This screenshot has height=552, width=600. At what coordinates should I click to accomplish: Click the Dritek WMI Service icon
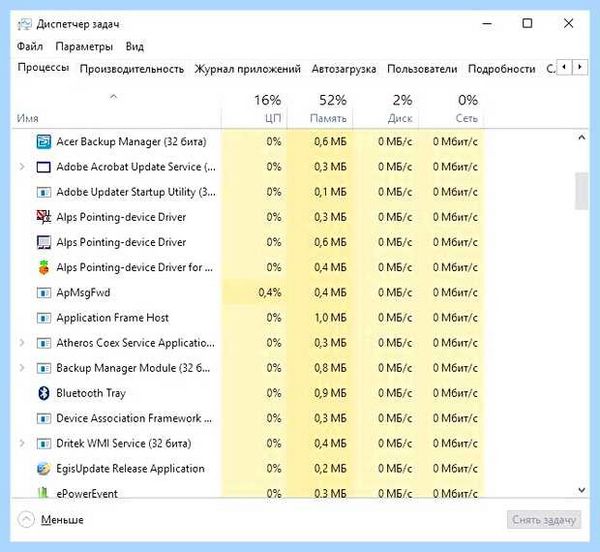[44, 444]
